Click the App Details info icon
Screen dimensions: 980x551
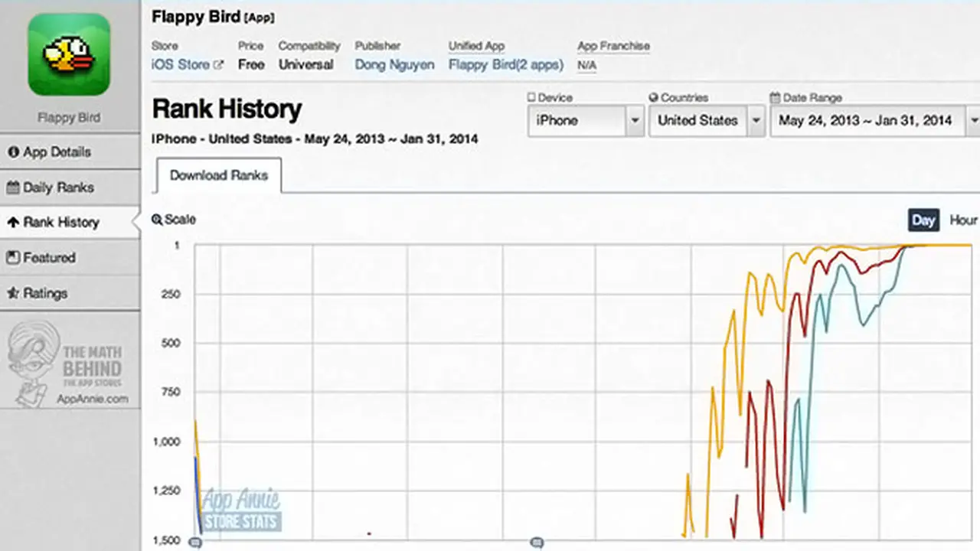(13, 152)
